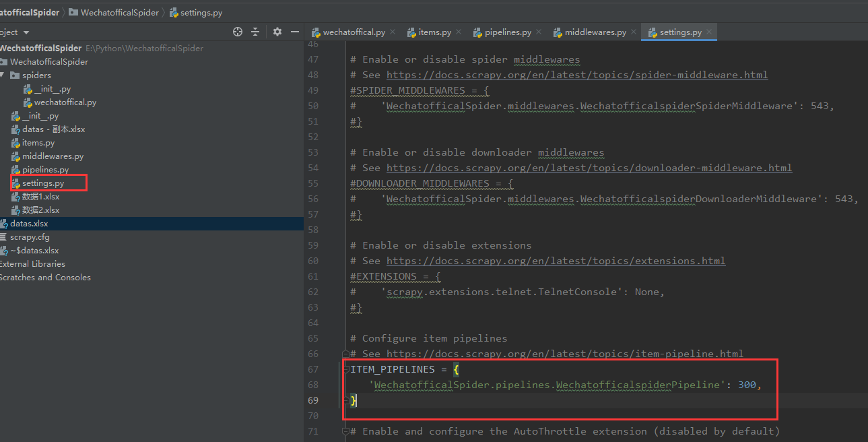Screen dimensions: 868x442
Task: Collapse the spiders folder
Action: 3,75
